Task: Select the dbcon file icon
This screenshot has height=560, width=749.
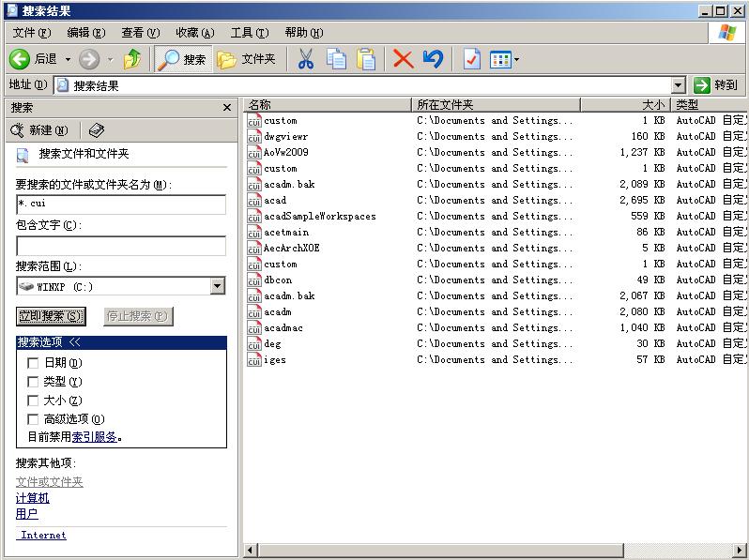Action: 254,280
